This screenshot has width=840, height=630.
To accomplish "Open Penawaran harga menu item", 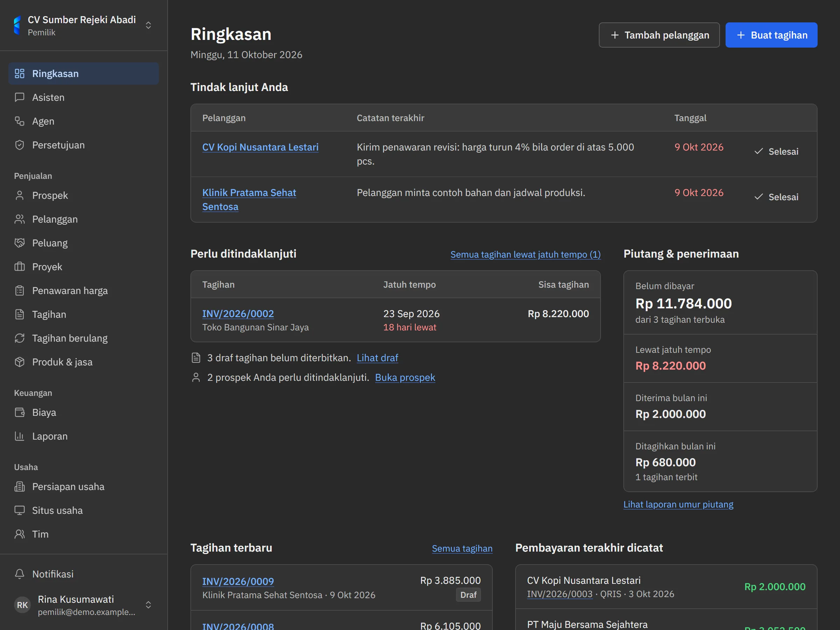I will (x=84, y=290).
